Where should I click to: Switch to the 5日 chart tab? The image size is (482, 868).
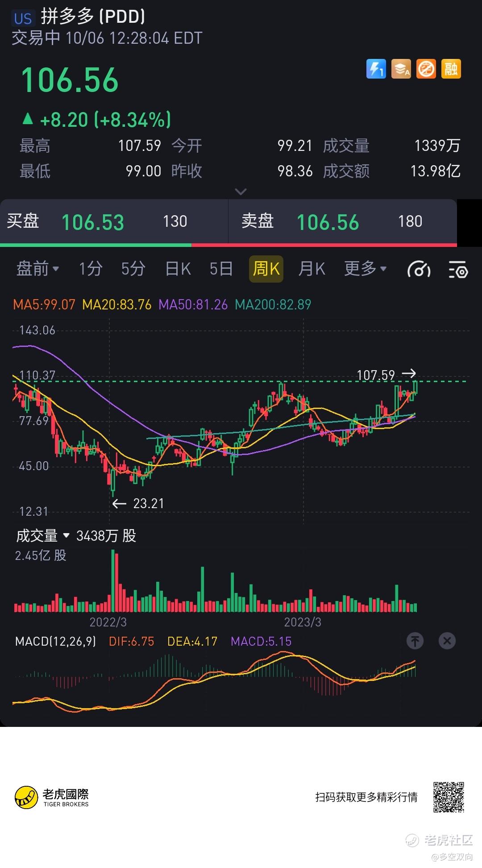[x=221, y=269]
